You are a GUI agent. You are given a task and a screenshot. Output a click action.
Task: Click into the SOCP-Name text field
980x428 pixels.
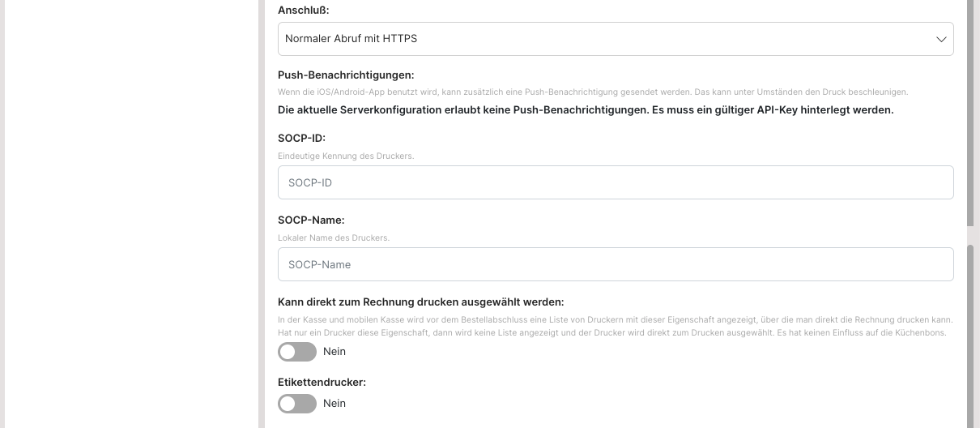coord(615,264)
